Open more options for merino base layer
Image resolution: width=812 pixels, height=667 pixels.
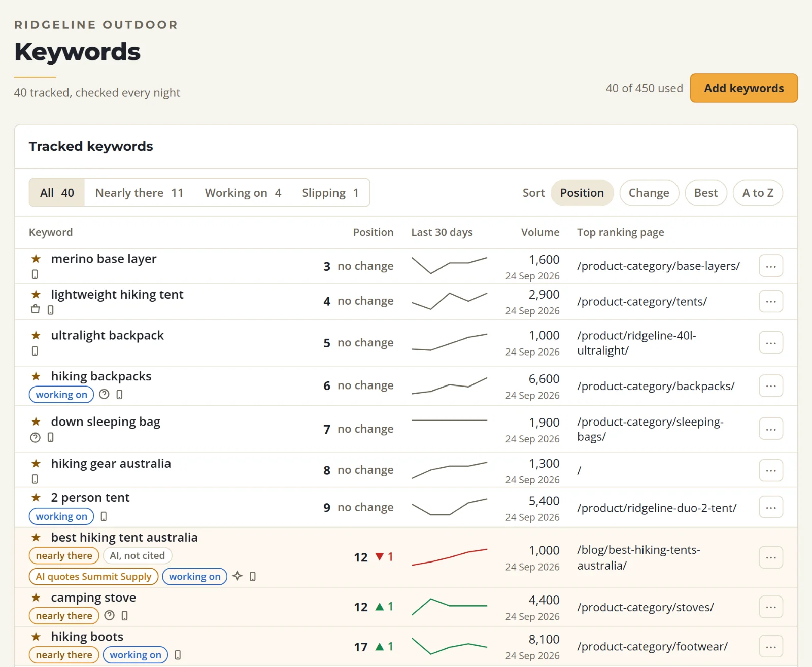point(771,266)
